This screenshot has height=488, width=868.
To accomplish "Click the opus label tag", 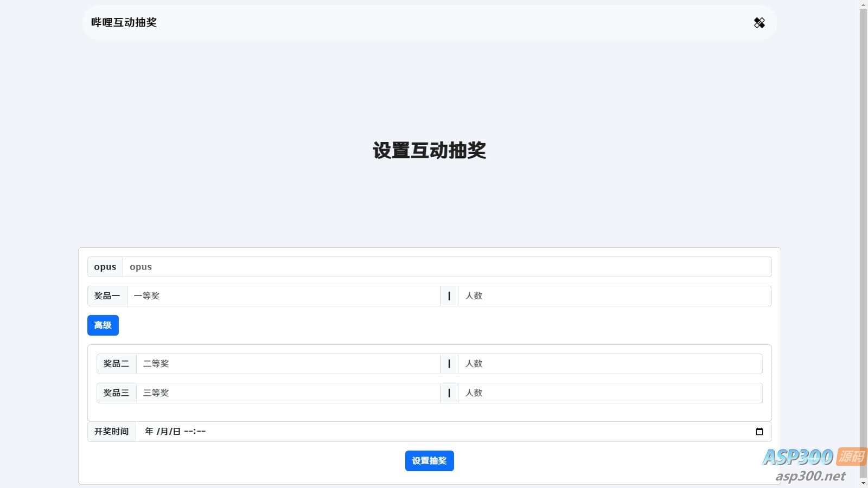I will point(105,267).
